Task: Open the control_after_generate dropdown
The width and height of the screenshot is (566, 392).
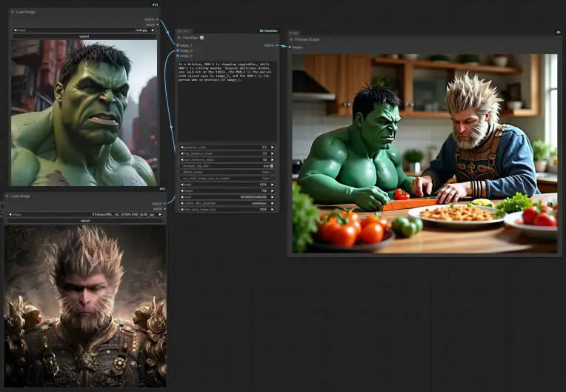Action: point(227,203)
